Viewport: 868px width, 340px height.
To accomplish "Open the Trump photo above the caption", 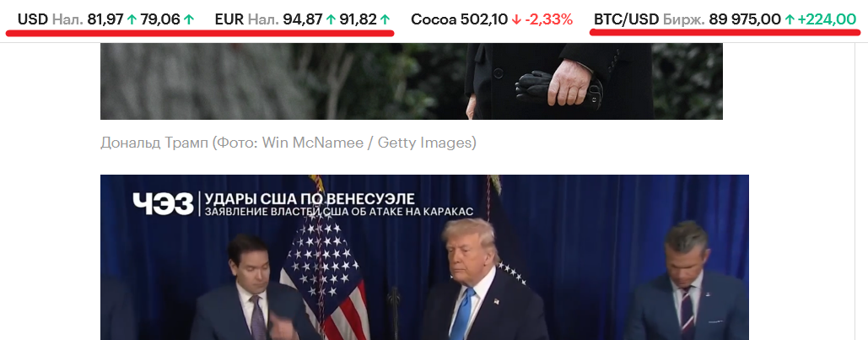I will 412,81.
